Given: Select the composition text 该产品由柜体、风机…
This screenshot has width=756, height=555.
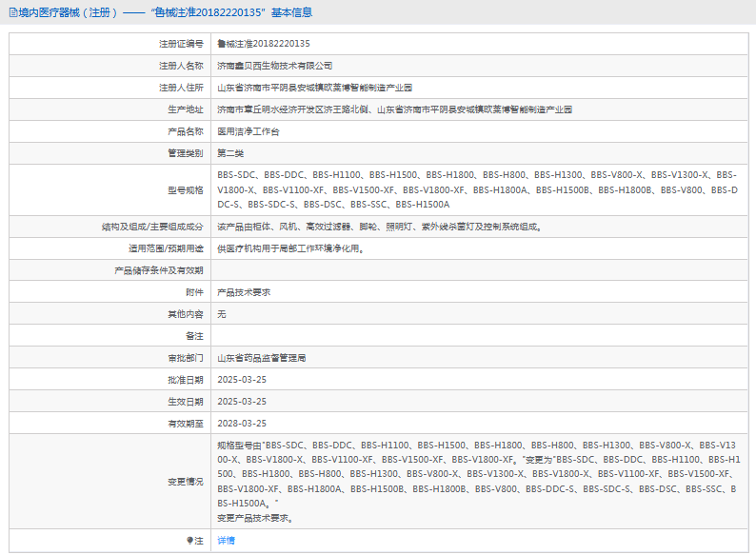Looking at the screenshot, I should (x=380, y=227).
